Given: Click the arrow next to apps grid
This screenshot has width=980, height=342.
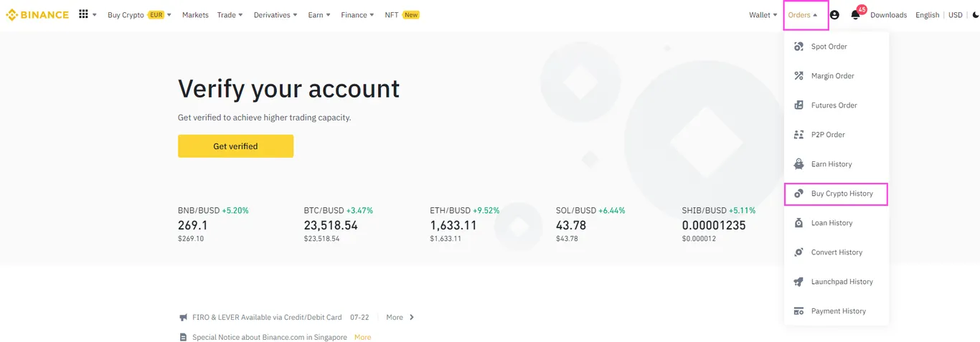Looking at the screenshot, I should [x=95, y=15].
